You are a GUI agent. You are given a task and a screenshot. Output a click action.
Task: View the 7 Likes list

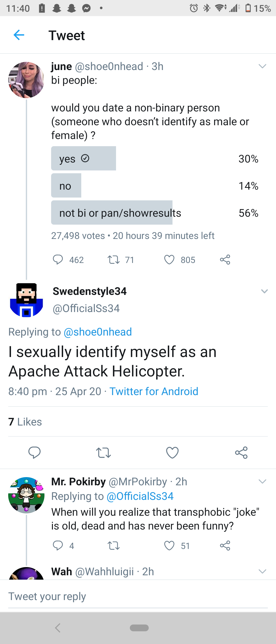[25, 422]
